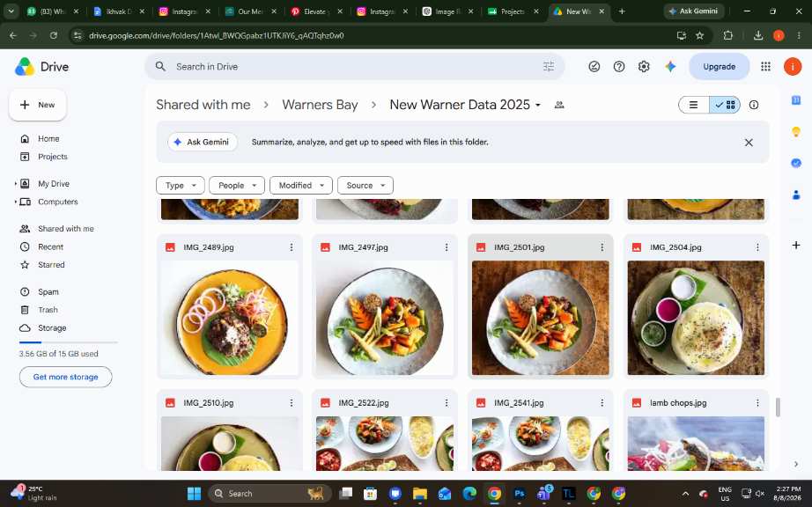Click the offline ready status icon
Screen dimensions: 812x507
(594, 67)
